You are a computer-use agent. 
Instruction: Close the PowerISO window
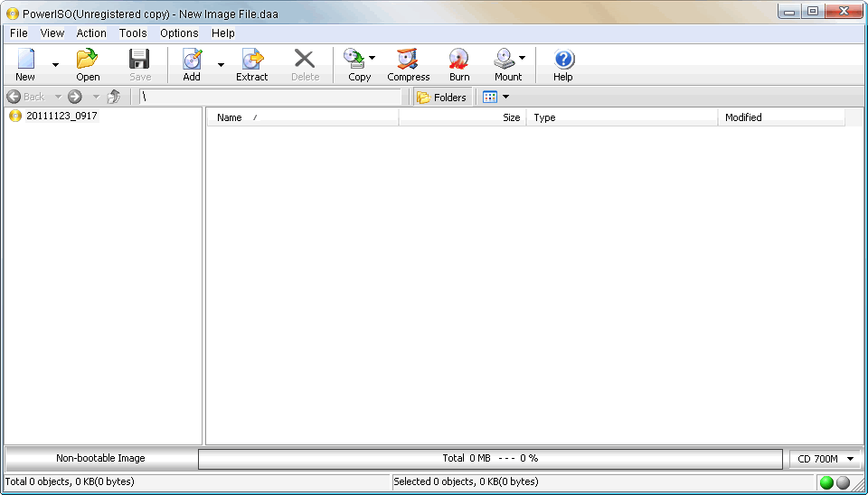pyautogui.click(x=844, y=11)
